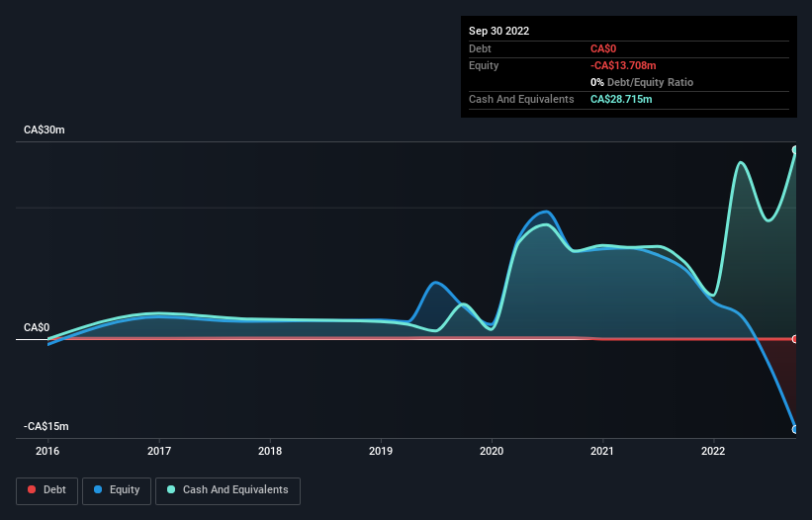Screen dimensions: 812x520
Task: Click the tooltip Debt row label
Action: (480, 48)
